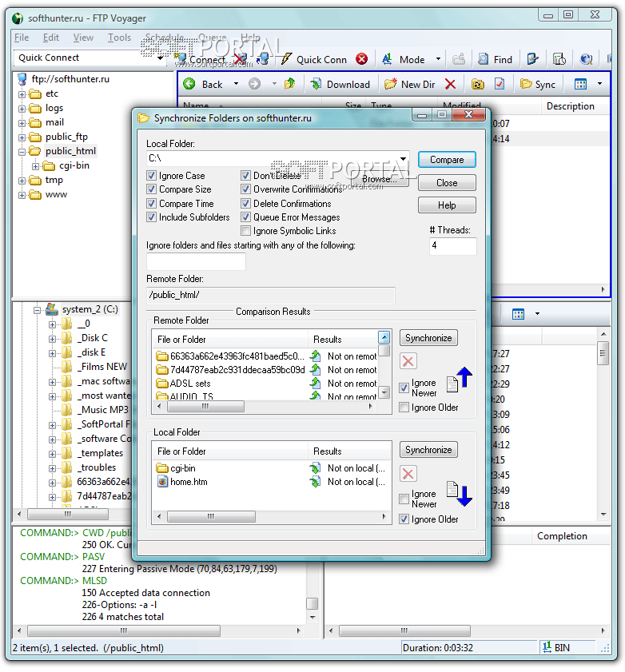Viewport: 625px width, 672px height.
Task: Click the Find magnifier icon
Action: click(483, 59)
